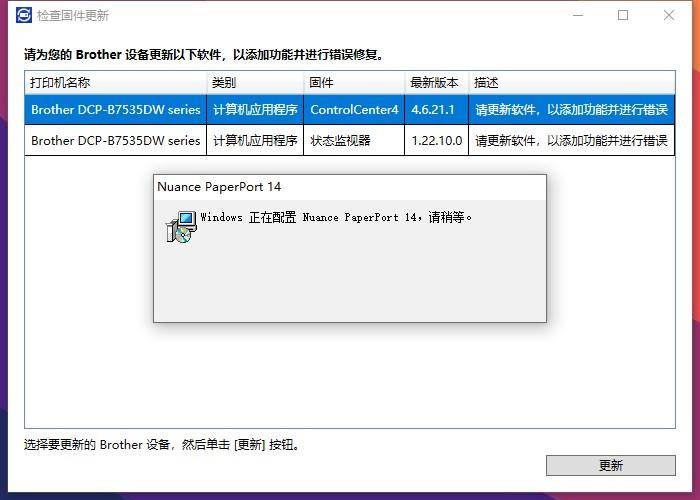Click version 4.6.21.1 cell
Viewport: 700px width, 500px height.
(x=436, y=109)
